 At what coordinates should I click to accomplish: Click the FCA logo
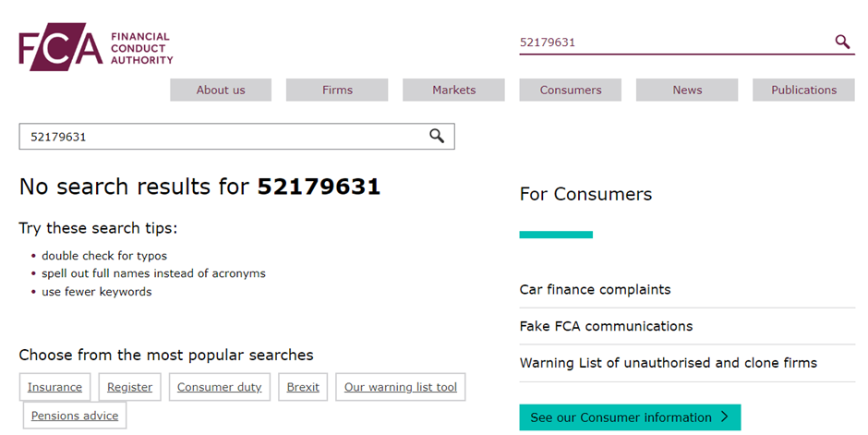95,47
